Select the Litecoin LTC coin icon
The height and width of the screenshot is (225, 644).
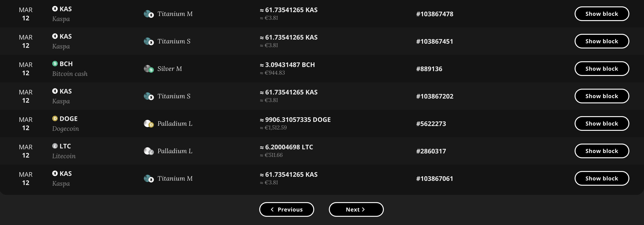[x=55, y=146]
